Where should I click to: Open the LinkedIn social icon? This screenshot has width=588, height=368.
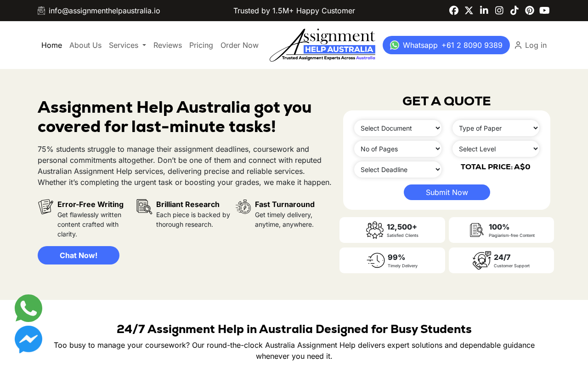pos(484,11)
